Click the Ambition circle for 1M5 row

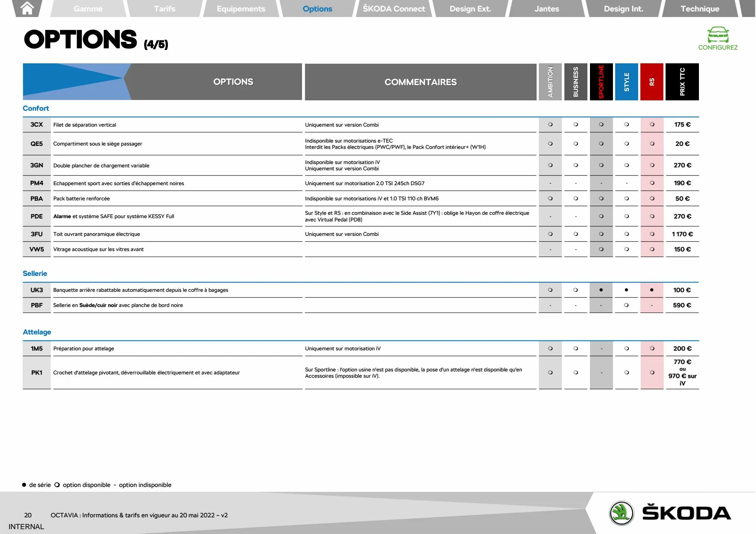tap(550, 348)
